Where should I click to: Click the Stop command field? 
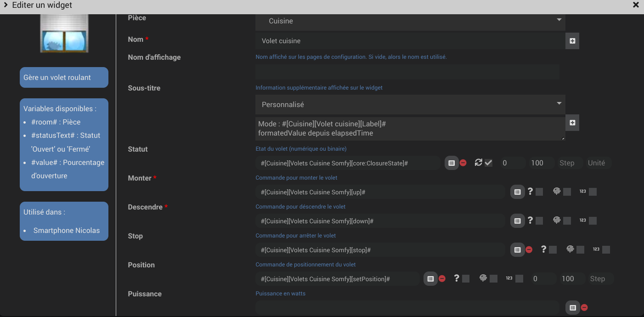380,250
